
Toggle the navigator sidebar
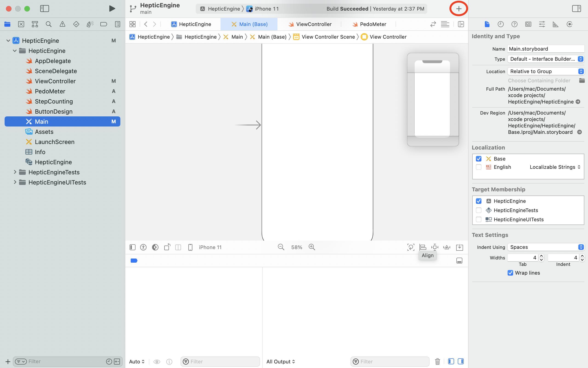point(45,9)
